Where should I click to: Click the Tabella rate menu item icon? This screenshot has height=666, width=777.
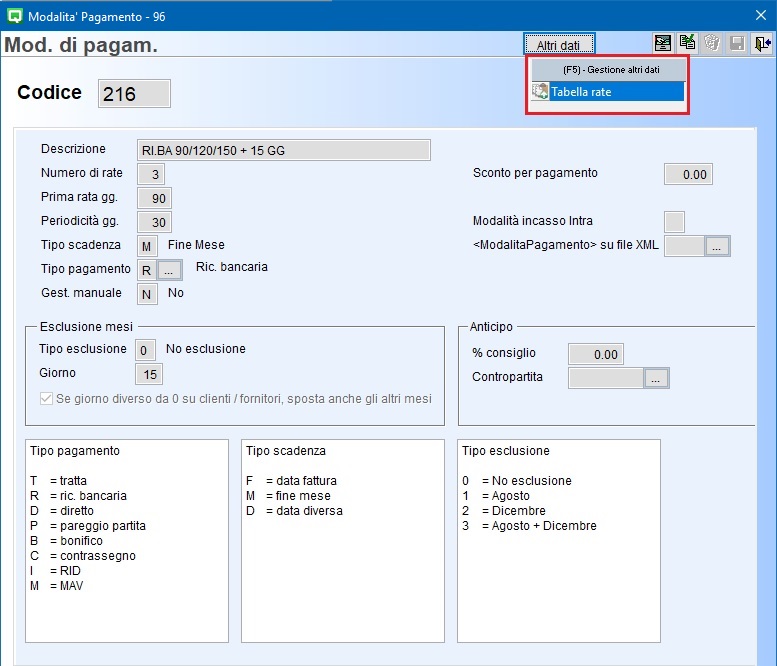(540, 92)
